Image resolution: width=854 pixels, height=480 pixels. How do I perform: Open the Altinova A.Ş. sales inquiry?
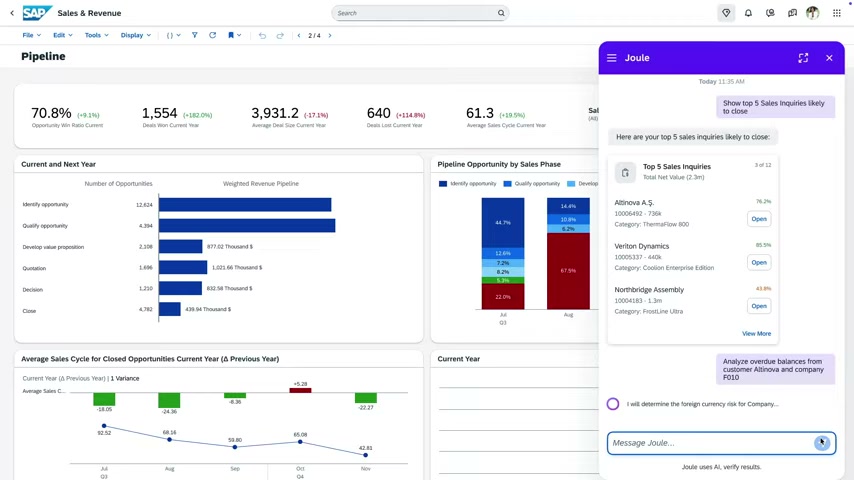point(759,219)
